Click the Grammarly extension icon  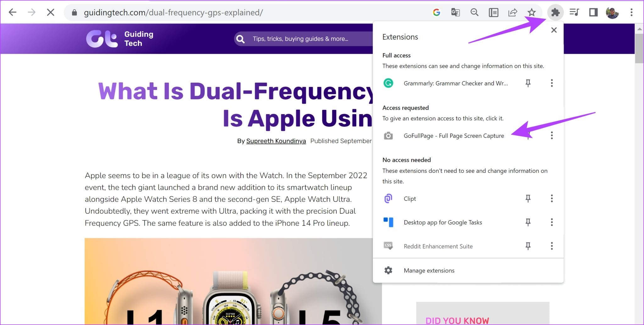point(388,83)
